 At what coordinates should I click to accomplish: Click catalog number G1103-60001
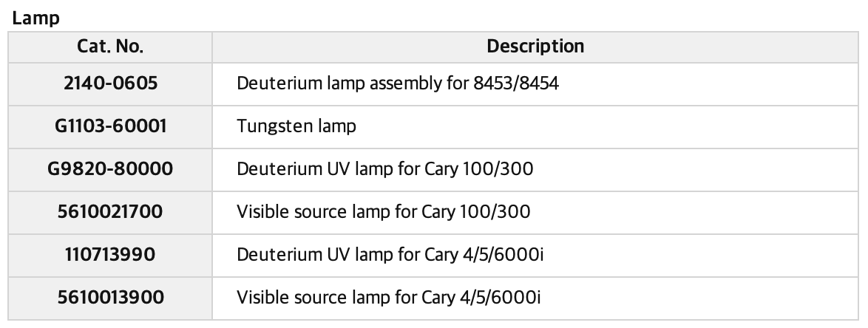tap(110, 126)
